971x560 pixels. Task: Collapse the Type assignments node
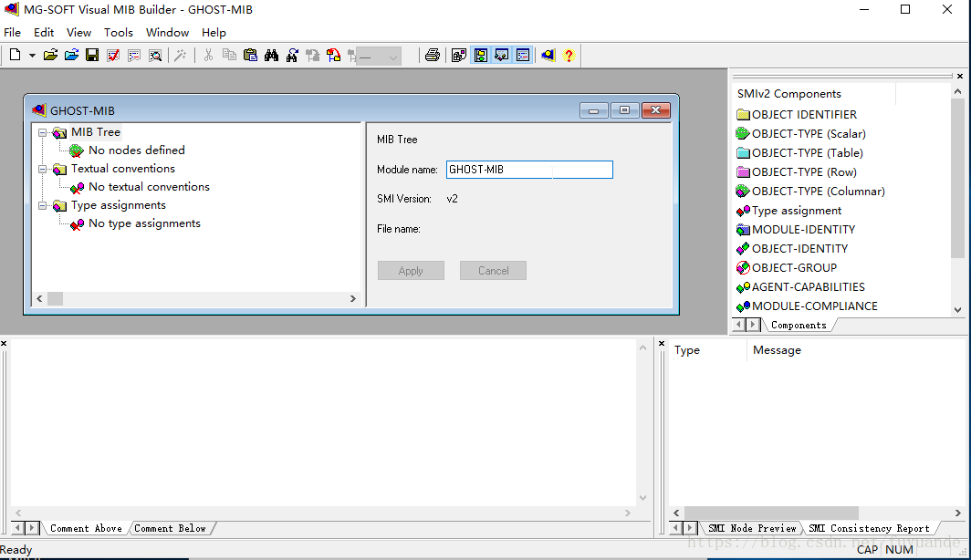(x=42, y=205)
